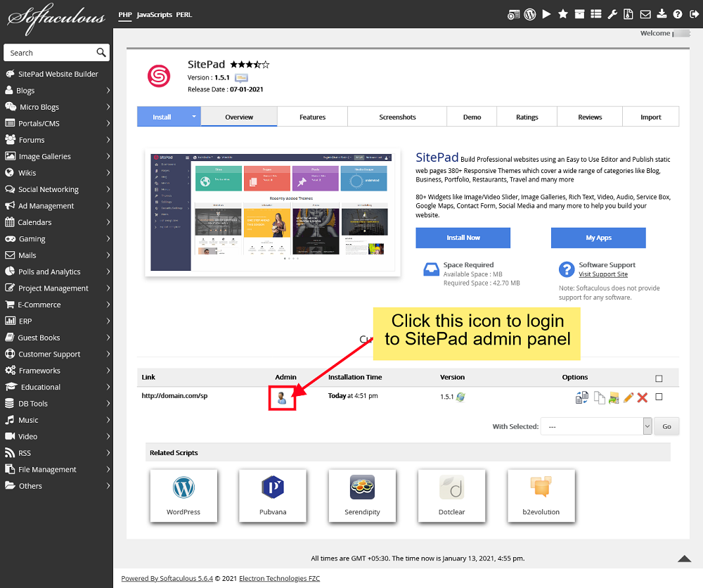The image size is (703, 588).
Task: Tick the select-all checkbox in Options header
Action: [x=659, y=378]
